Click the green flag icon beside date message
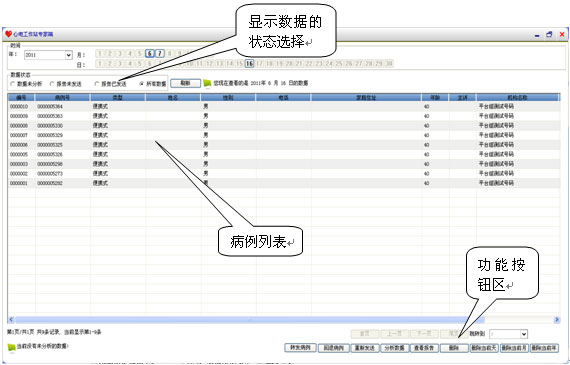The height and width of the screenshot is (365, 570). 207,83
